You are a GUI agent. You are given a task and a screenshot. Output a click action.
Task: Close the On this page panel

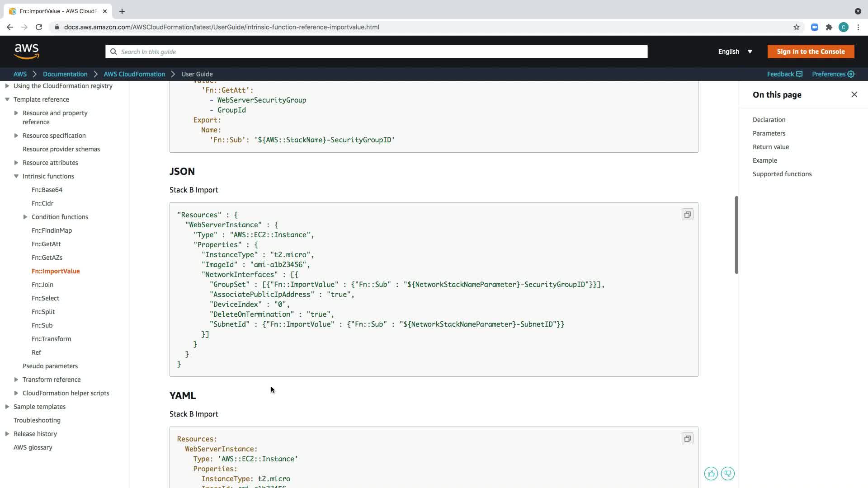[x=854, y=94]
